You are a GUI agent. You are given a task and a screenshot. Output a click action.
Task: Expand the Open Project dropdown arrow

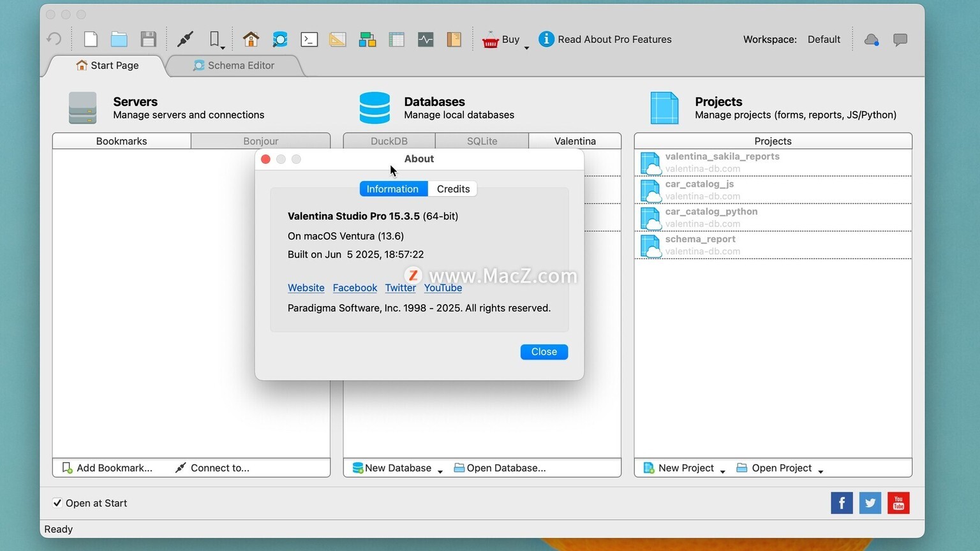[820, 471]
